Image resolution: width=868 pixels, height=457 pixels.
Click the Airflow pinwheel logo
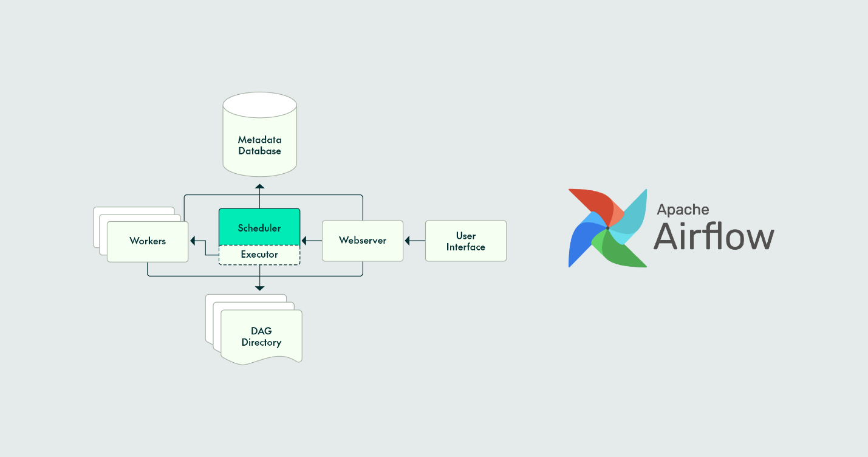point(607,228)
